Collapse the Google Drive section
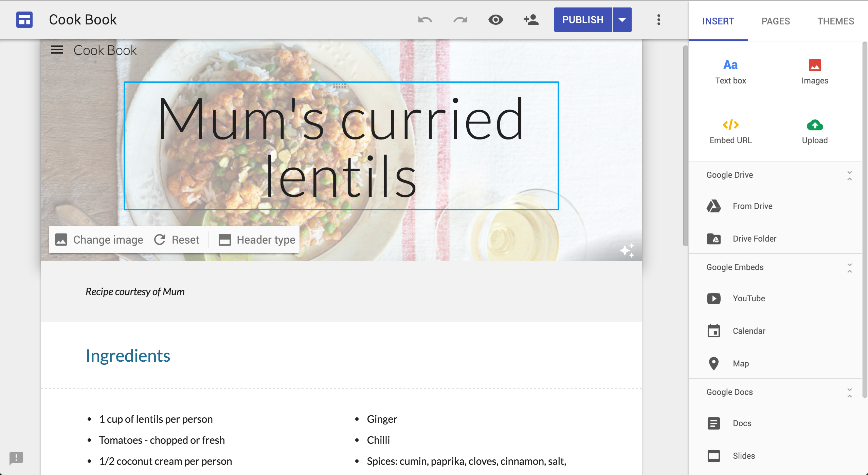 tap(849, 175)
